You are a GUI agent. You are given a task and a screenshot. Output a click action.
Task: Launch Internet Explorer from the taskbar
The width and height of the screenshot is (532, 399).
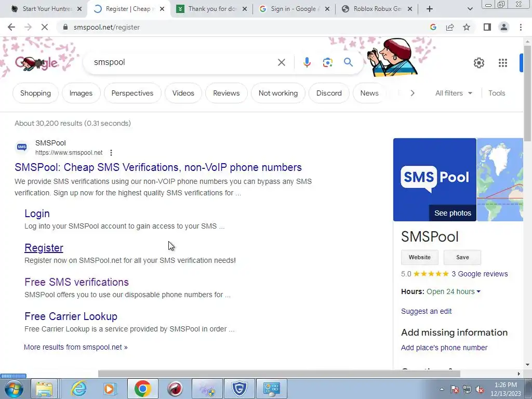(x=78, y=389)
